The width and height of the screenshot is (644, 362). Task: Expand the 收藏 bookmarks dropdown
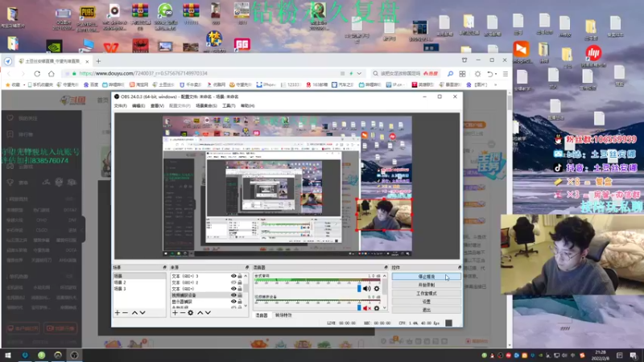[x=24, y=85]
